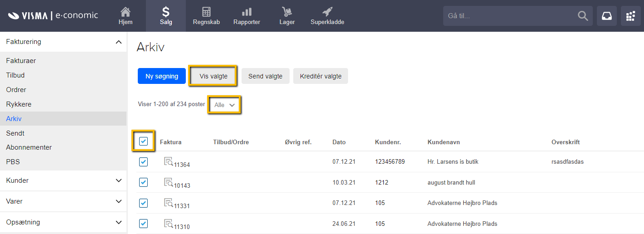The height and width of the screenshot is (234, 644).
Task: Click the Ny søgning button
Action: coord(162,76)
